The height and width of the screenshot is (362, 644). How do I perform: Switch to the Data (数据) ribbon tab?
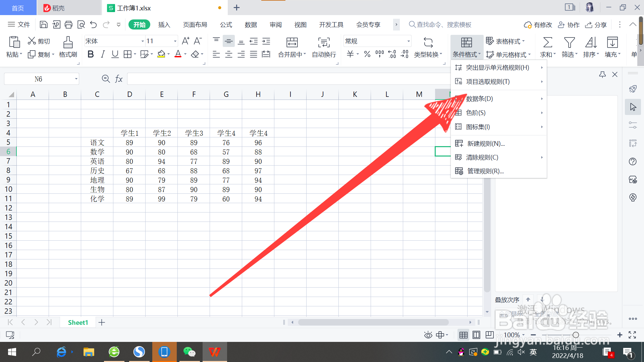(251, 25)
